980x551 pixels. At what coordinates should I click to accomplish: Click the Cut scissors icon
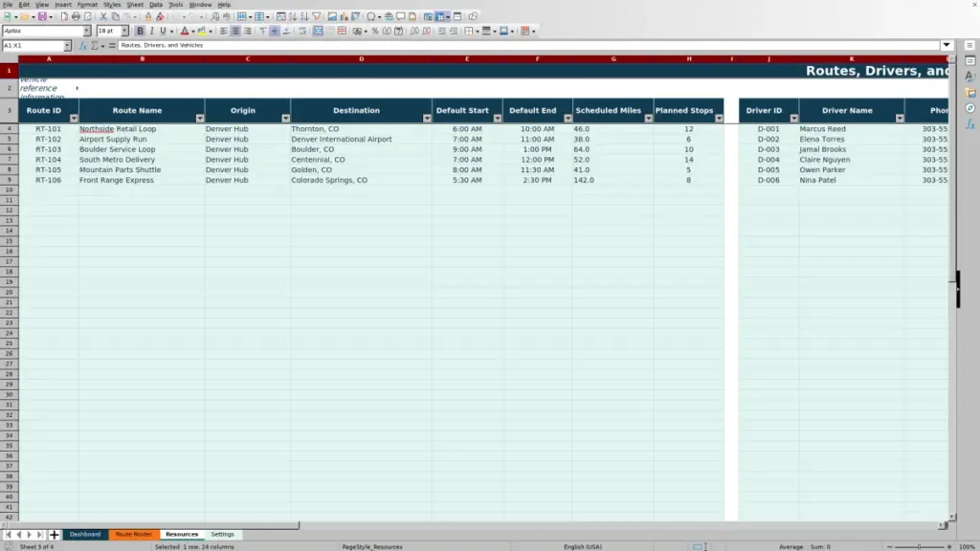point(103,17)
